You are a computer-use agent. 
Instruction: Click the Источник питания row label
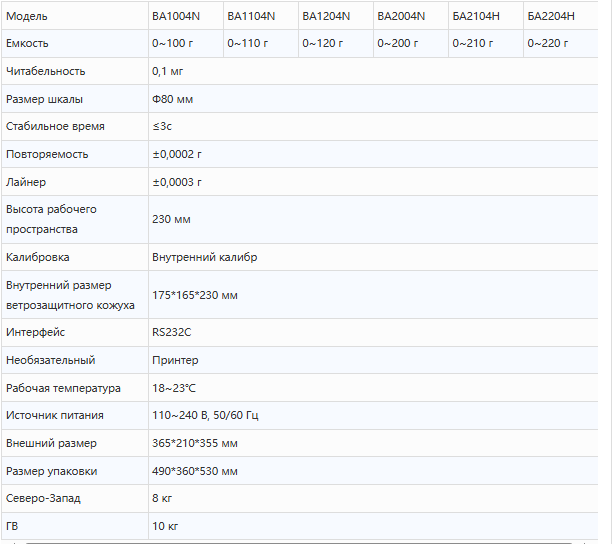(55, 415)
